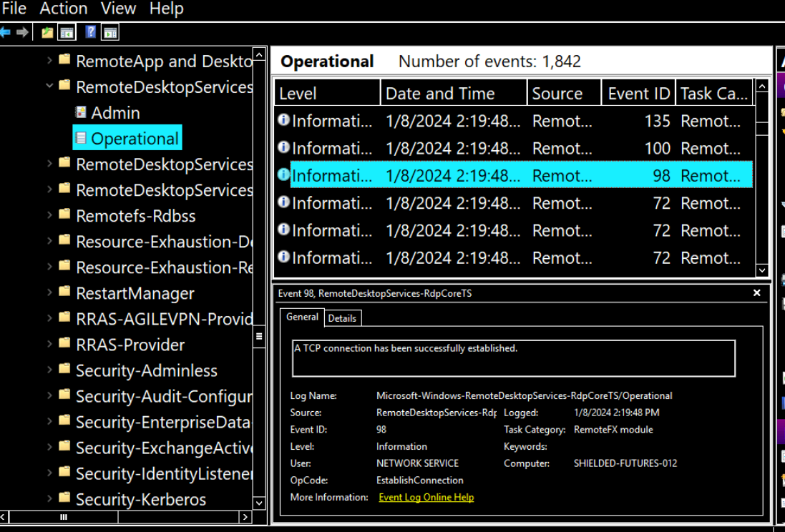Screen dimensions: 785x532
Task: Sort events by Event ID column header
Action: point(638,94)
